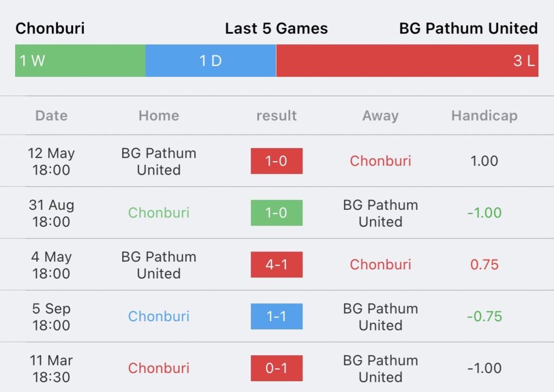Click the Date column header
This screenshot has width=554, height=392.
click(x=51, y=116)
